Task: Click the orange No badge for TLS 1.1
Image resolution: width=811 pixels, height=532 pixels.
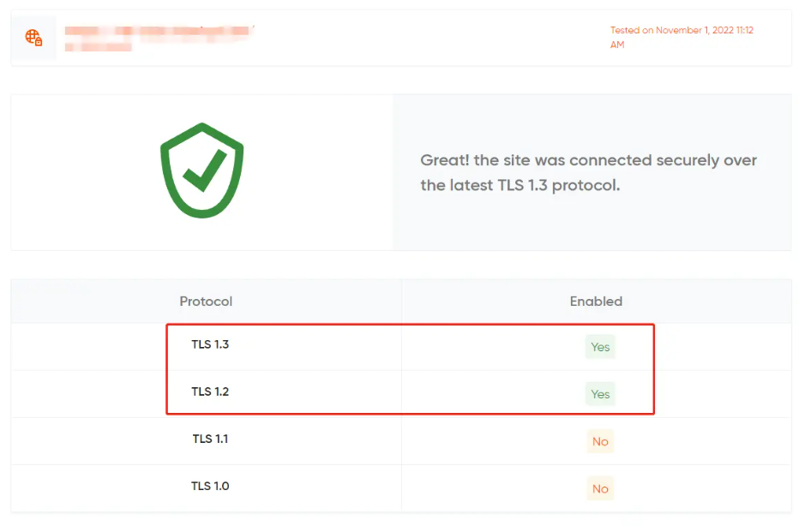Action: click(x=600, y=441)
